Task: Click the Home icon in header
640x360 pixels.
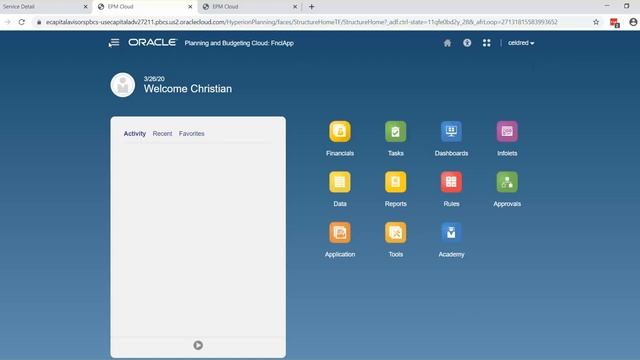Action: click(x=447, y=43)
